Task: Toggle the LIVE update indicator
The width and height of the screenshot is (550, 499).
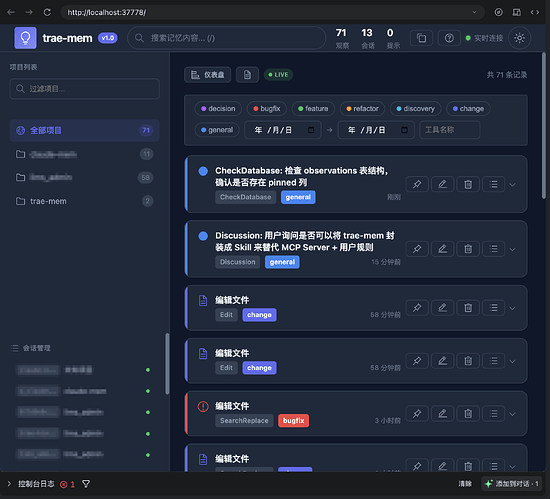Action: [278, 75]
